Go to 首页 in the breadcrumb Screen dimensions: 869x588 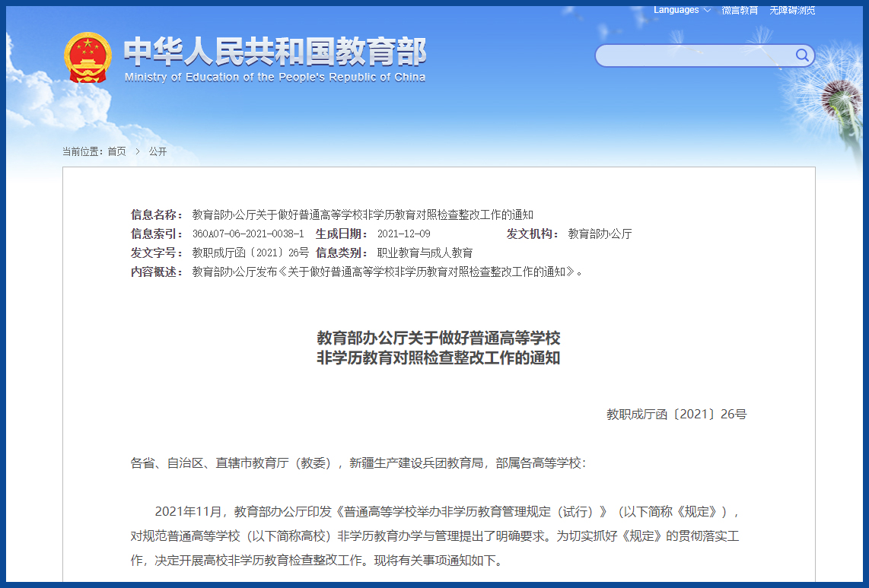coord(116,151)
